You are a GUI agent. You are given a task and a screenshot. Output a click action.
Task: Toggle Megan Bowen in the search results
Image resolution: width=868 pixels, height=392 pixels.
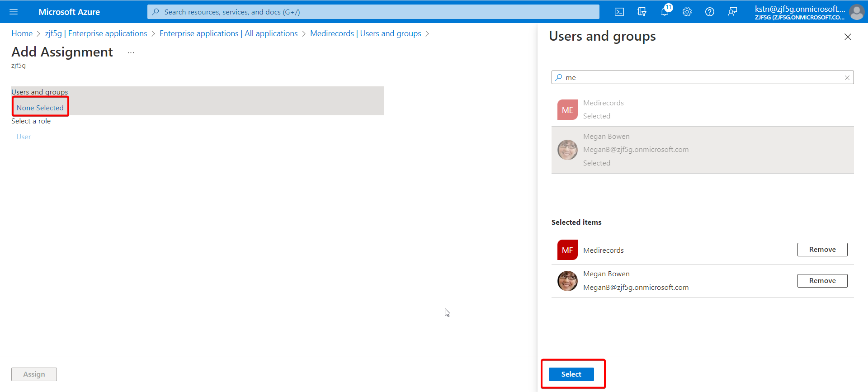point(703,150)
